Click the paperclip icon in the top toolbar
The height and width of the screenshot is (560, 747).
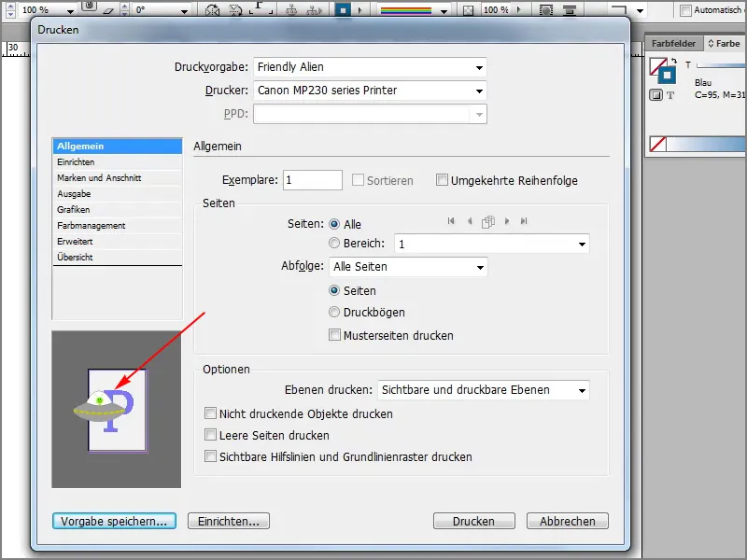coord(88,7)
